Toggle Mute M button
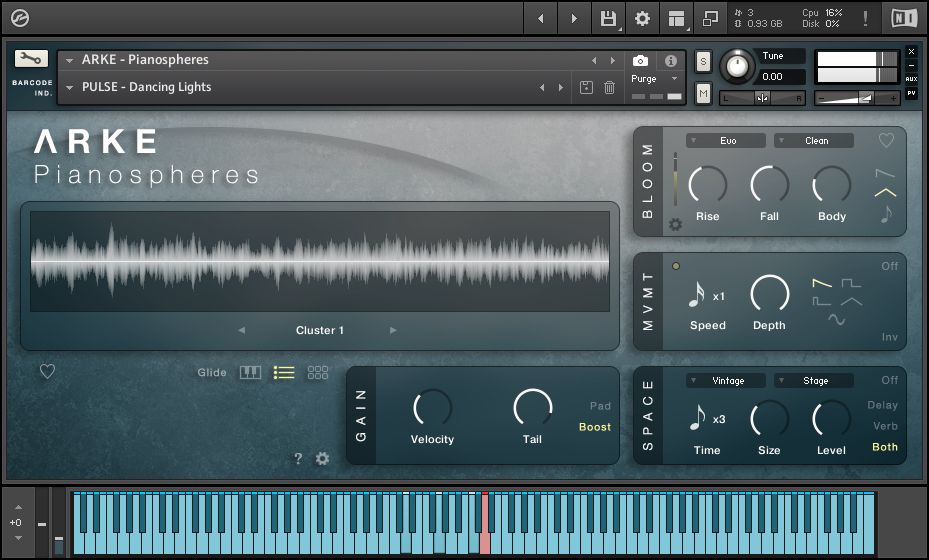The height and width of the screenshot is (560, 929). tap(703, 93)
